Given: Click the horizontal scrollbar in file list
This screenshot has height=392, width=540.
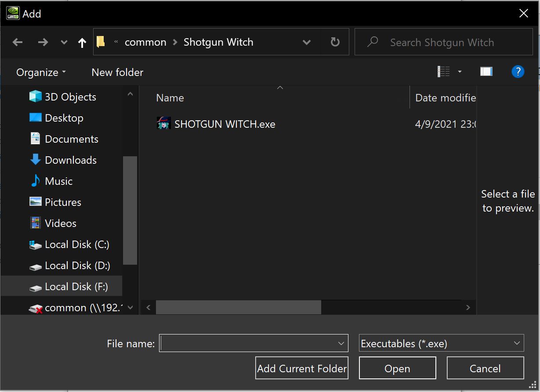Looking at the screenshot, I should 238,307.
